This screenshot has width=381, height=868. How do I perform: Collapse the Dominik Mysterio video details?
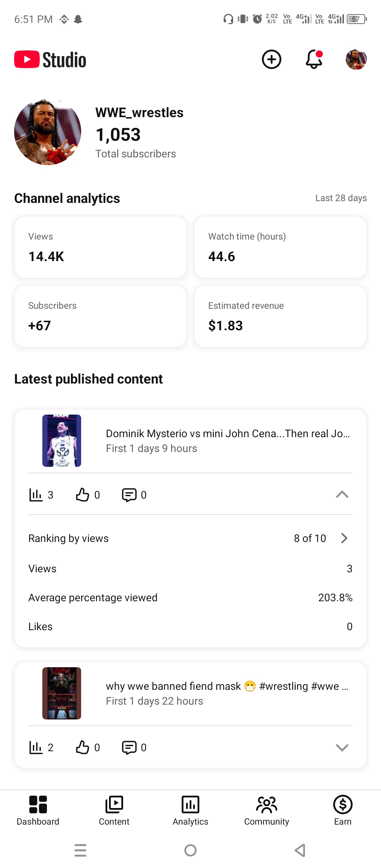tap(342, 495)
